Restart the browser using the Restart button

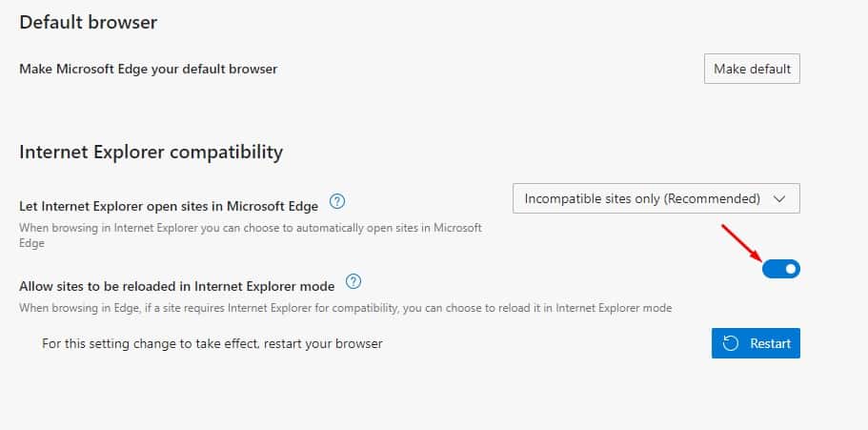coord(756,343)
